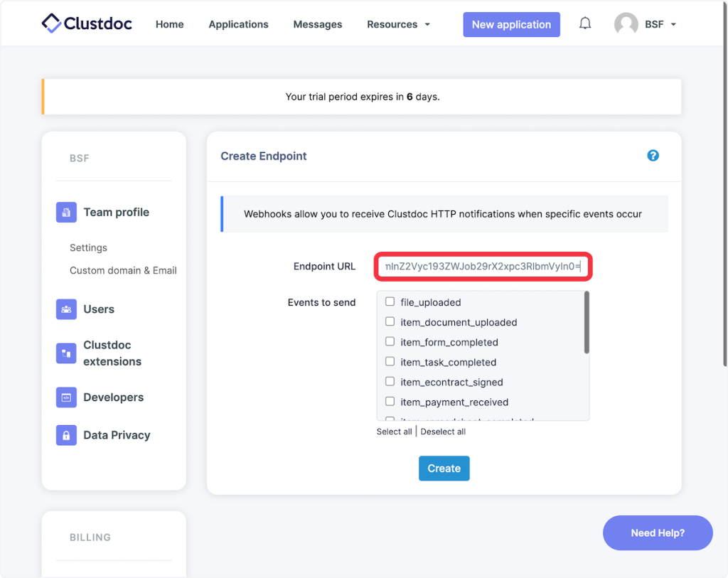Screen dimensions: 728x578
Task: Click the events list scrollbar
Action: pos(586,323)
